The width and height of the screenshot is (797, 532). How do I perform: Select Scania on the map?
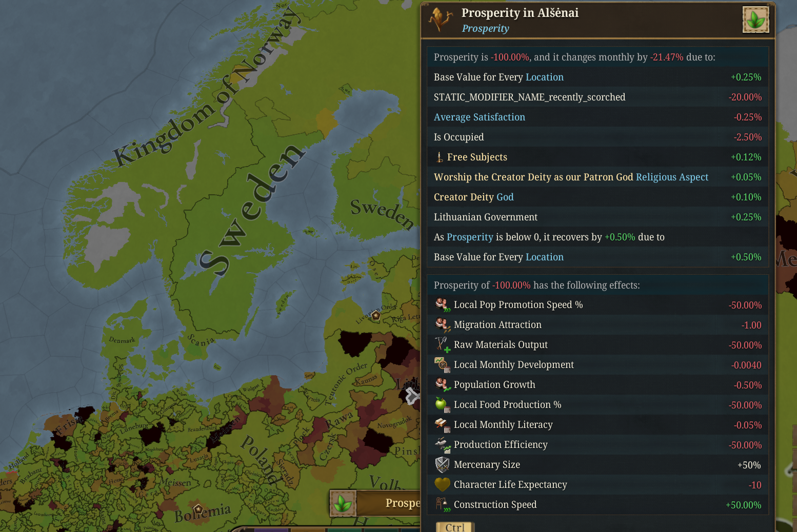coord(201,340)
